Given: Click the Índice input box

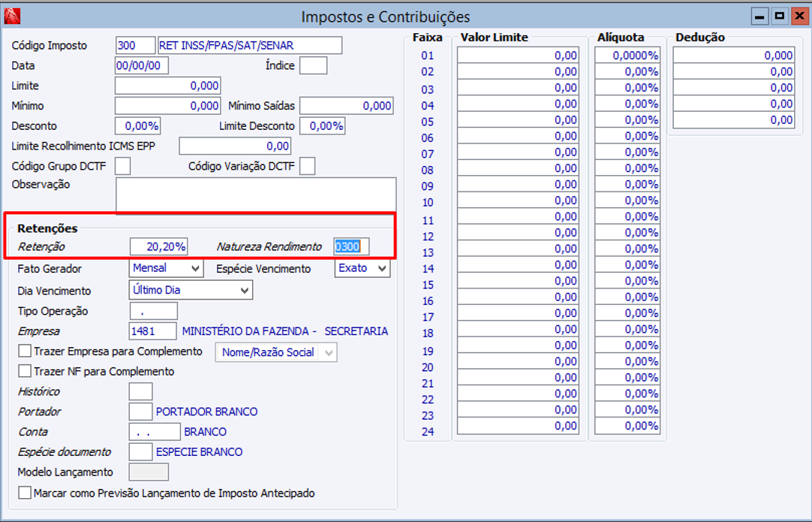Looking at the screenshot, I should [x=313, y=65].
